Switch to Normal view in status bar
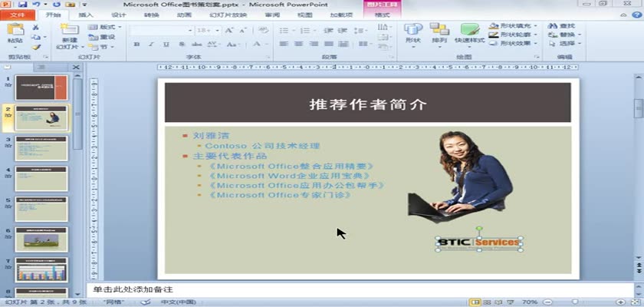 coord(476,302)
